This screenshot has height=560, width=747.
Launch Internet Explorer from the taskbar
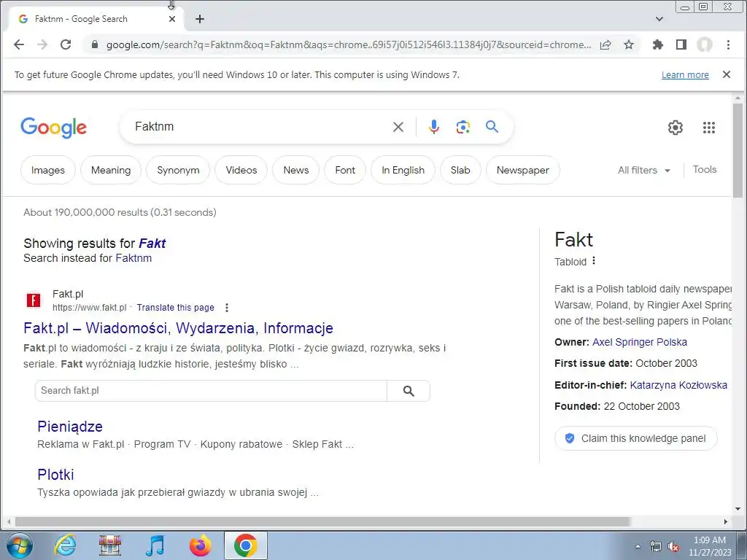(65, 545)
